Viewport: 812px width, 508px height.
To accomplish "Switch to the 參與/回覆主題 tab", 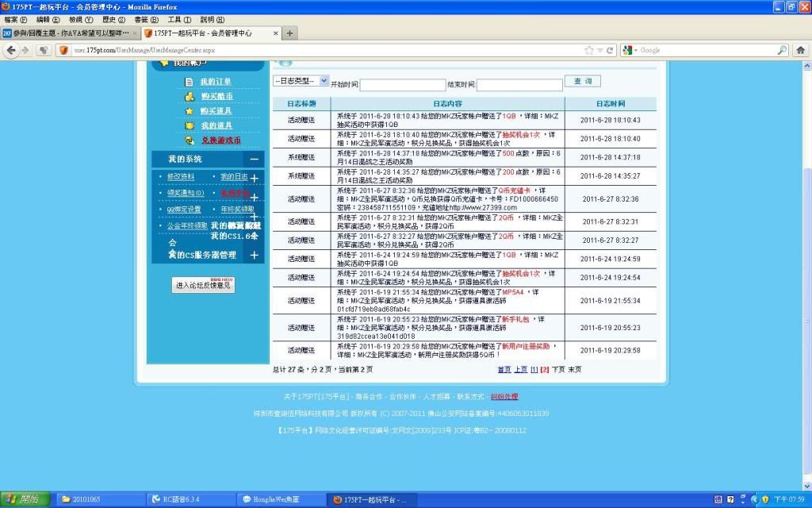I will 71,33.
